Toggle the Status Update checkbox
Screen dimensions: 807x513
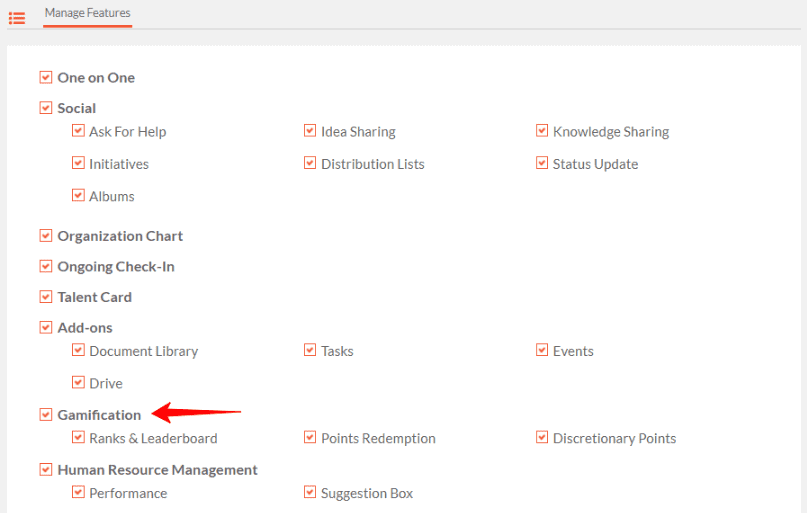pos(542,163)
